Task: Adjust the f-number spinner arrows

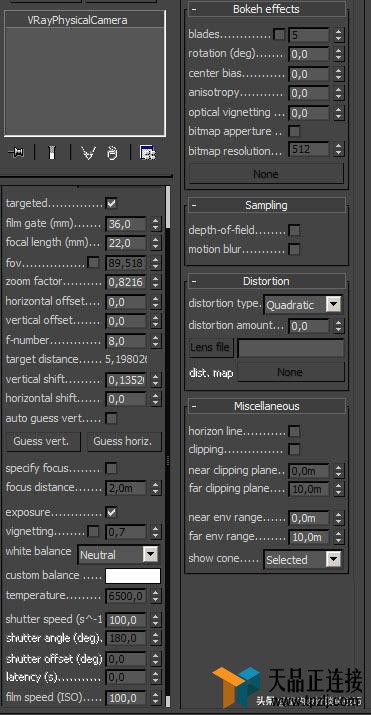Action: 156,341
